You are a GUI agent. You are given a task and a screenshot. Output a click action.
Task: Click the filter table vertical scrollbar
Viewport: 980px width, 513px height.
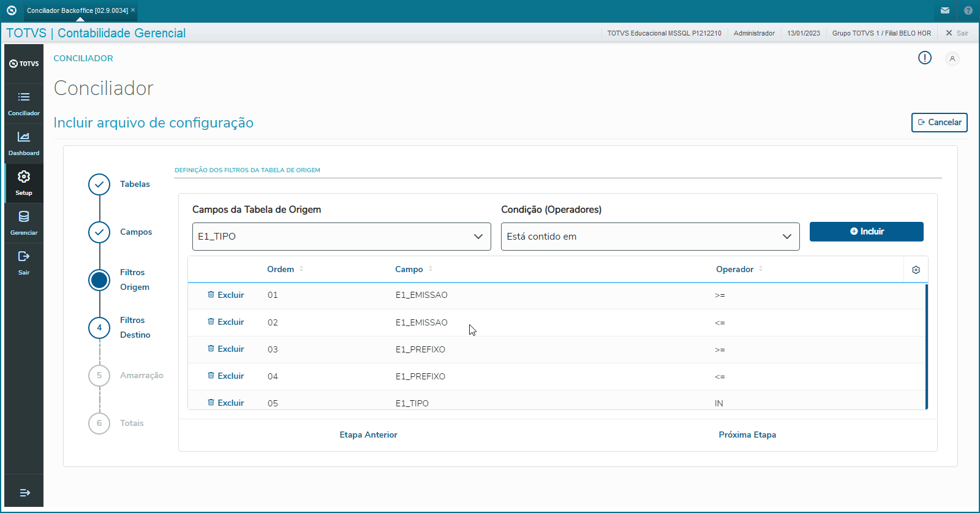click(x=926, y=346)
